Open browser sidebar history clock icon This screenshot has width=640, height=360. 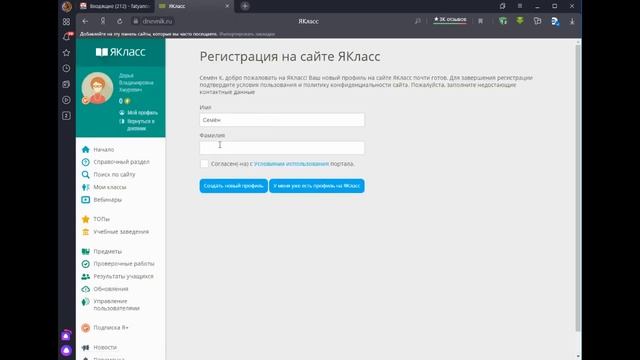(x=67, y=69)
